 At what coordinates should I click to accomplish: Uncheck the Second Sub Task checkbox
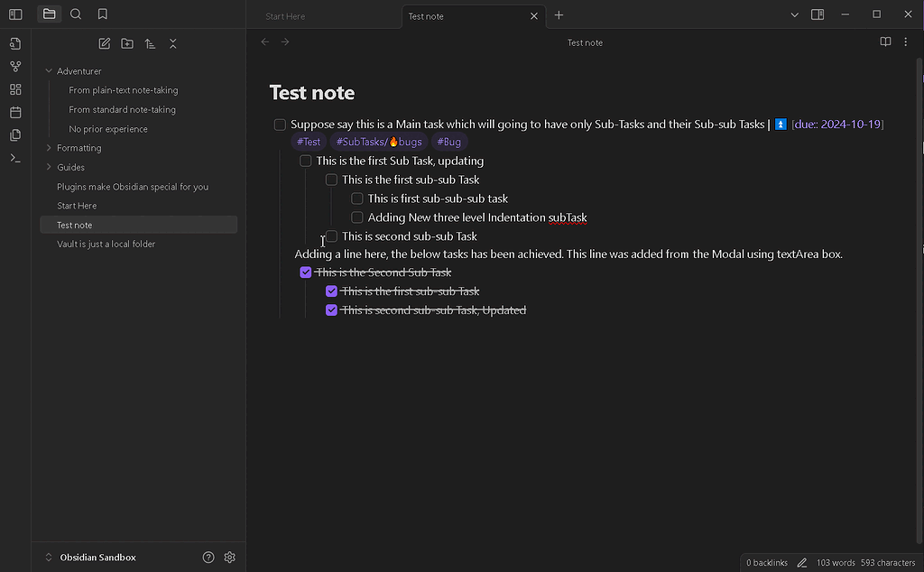(x=305, y=272)
